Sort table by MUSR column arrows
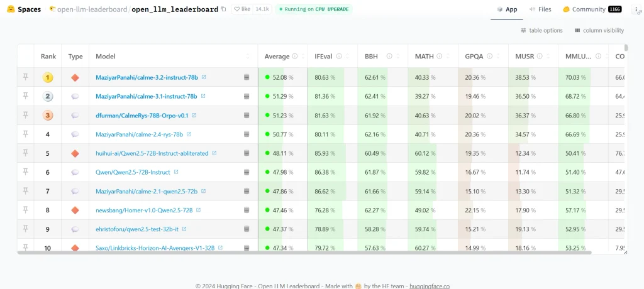The height and width of the screenshot is (289, 644). tap(548, 57)
